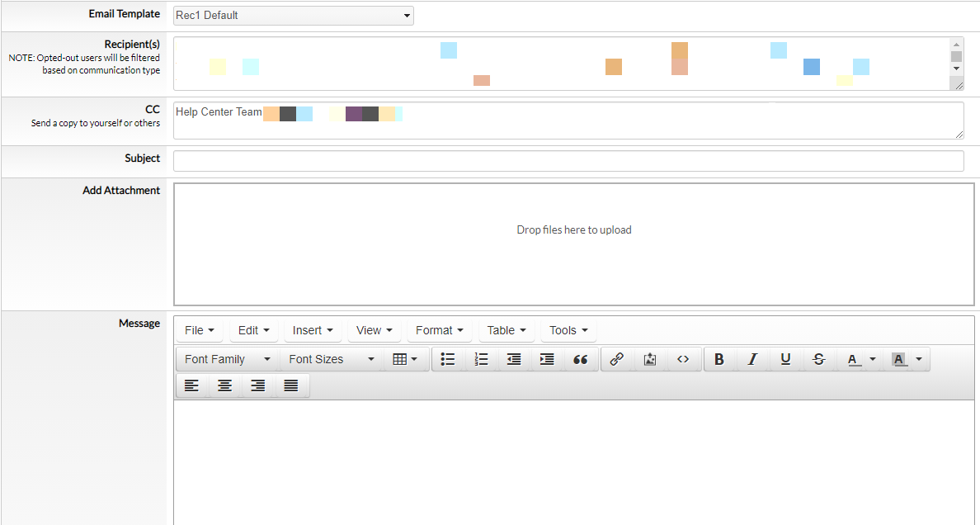
Task: Click into the Subject field
Action: point(568,161)
